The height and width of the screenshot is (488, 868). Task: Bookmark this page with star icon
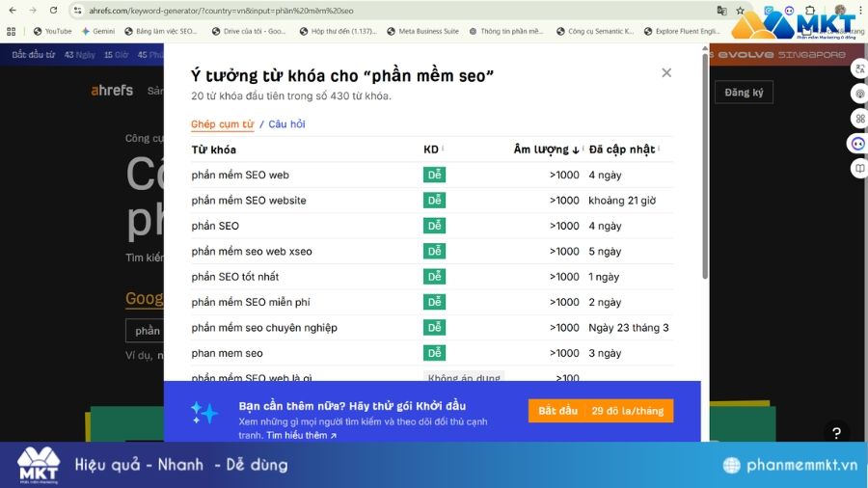click(x=740, y=11)
